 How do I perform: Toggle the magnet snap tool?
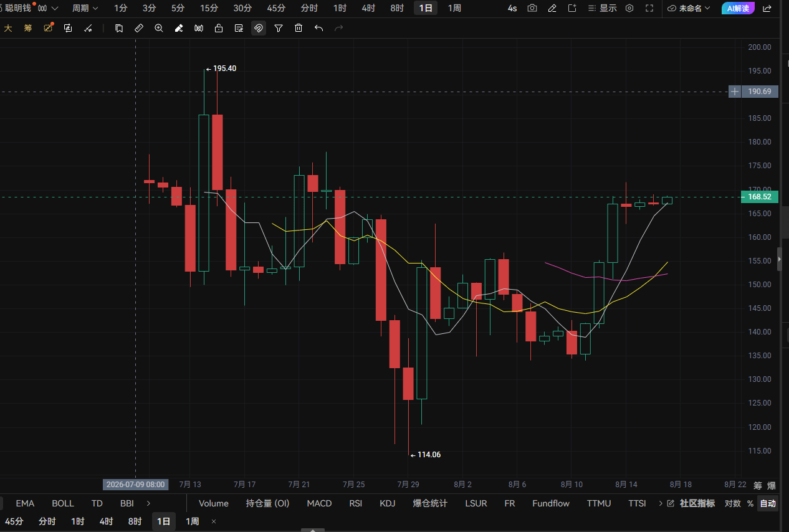point(259,28)
